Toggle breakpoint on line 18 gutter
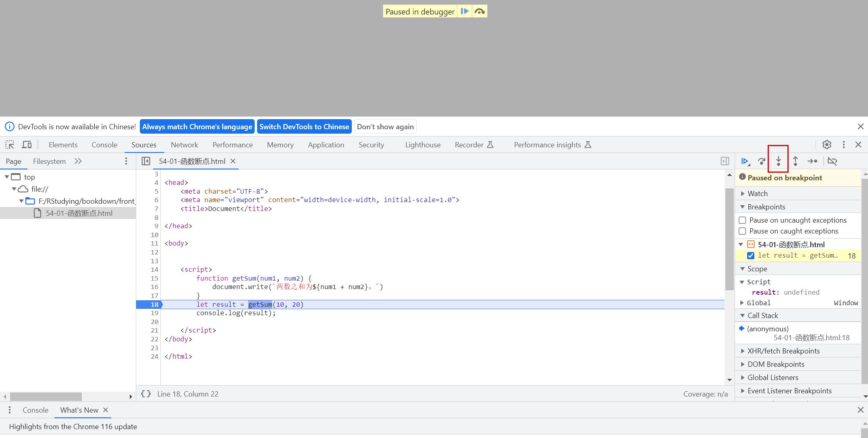 (x=149, y=304)
